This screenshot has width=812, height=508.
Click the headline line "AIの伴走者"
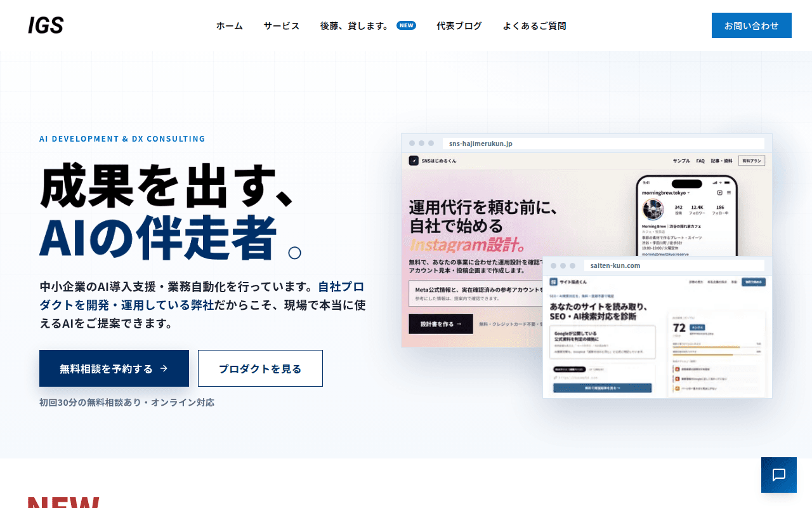coord(159,237)
